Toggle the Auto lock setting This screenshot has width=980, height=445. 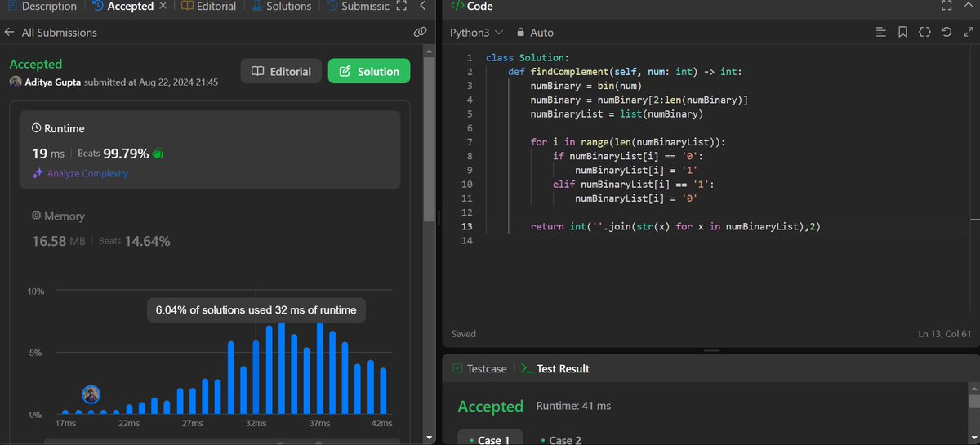(x=535, y=33)
